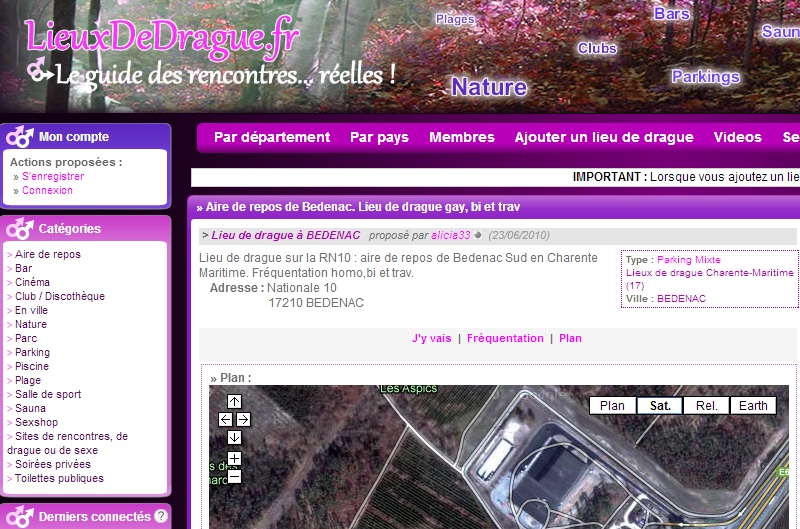Click the Catégories panel header
This screenshot has width=800, height=529.
[x=86, y=229]
